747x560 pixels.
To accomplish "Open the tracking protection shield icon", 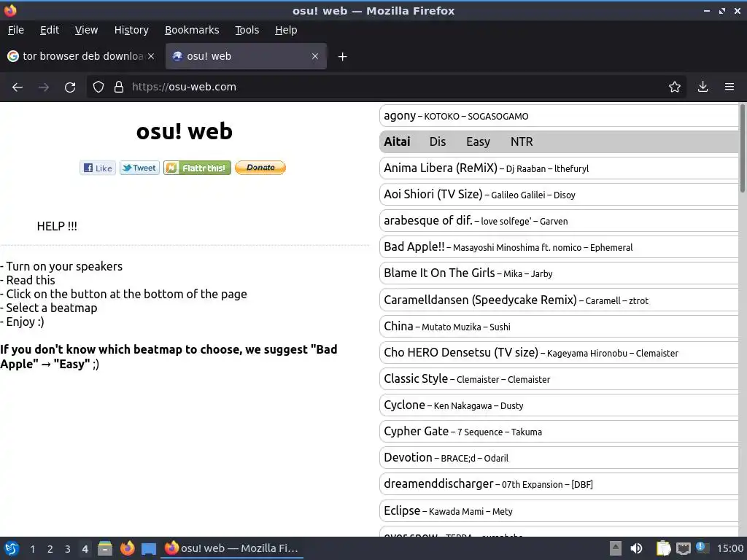I will [x=98, y=87].
